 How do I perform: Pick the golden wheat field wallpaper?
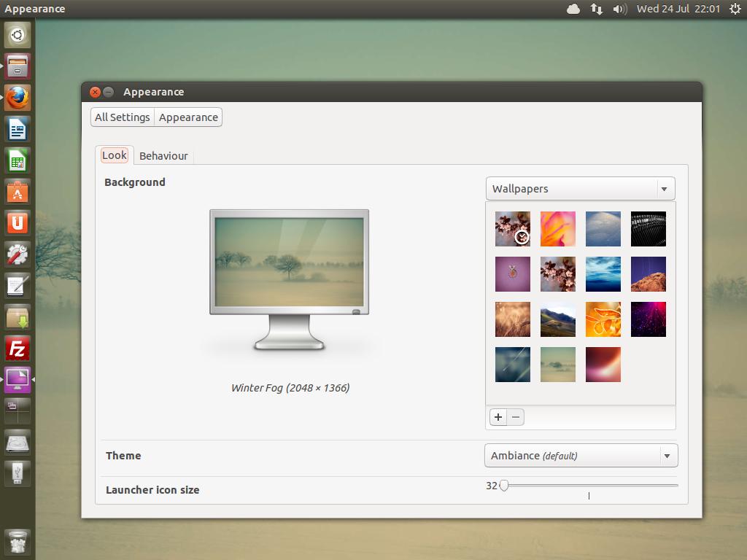(x=513, y=319)
